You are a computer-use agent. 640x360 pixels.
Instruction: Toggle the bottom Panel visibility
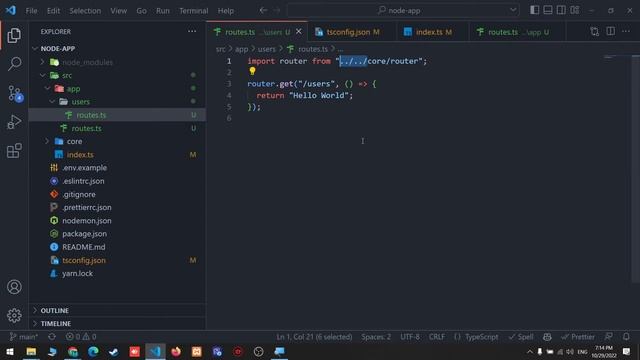tap(548, 10)
